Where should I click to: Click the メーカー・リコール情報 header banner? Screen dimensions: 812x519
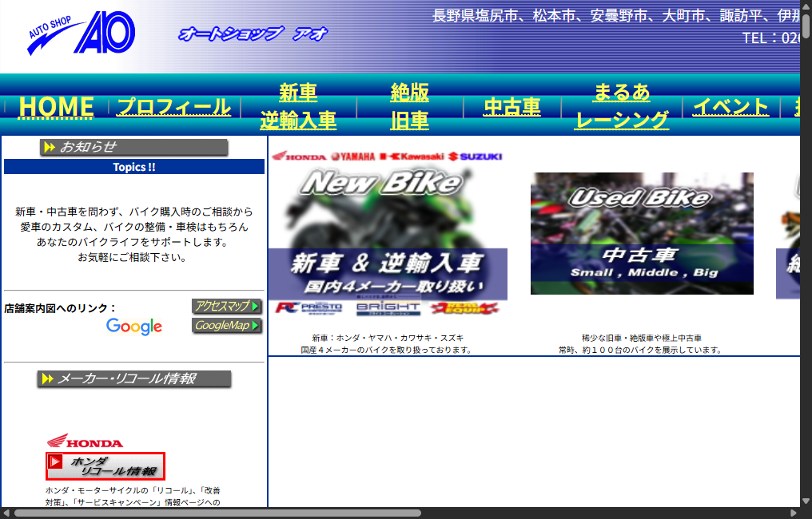(x=134, y=379)
